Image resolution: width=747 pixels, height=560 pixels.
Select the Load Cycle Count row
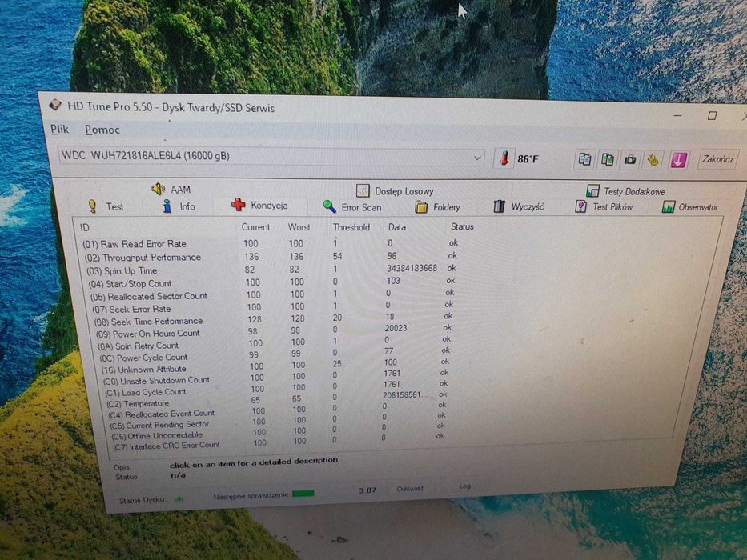coord(276,390)
